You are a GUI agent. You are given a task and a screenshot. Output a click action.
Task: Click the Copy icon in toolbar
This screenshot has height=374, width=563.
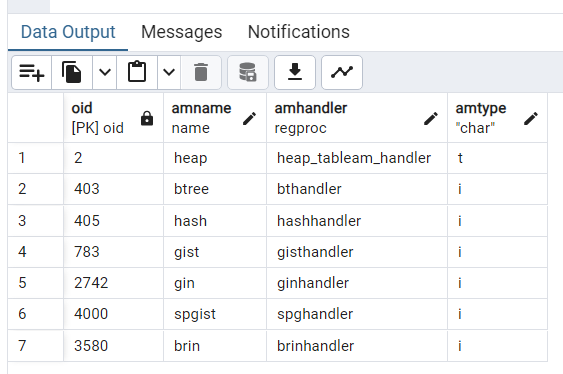click(72, 73)
